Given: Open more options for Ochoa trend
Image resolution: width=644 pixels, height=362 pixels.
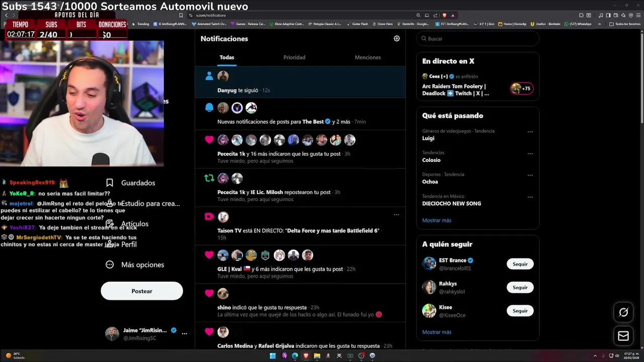Looking at the screenshot, I should (530, 175).
